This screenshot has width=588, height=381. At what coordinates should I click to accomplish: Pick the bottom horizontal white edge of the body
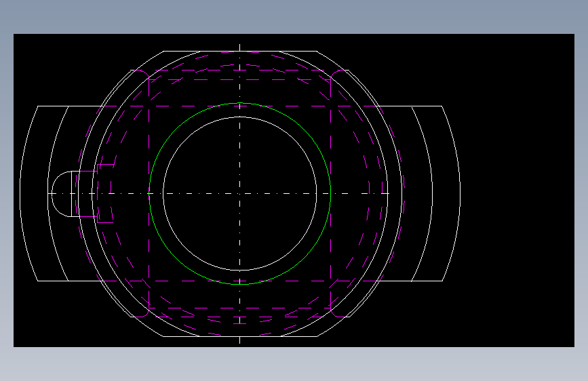pyautogui.click(x=240, y=336)
